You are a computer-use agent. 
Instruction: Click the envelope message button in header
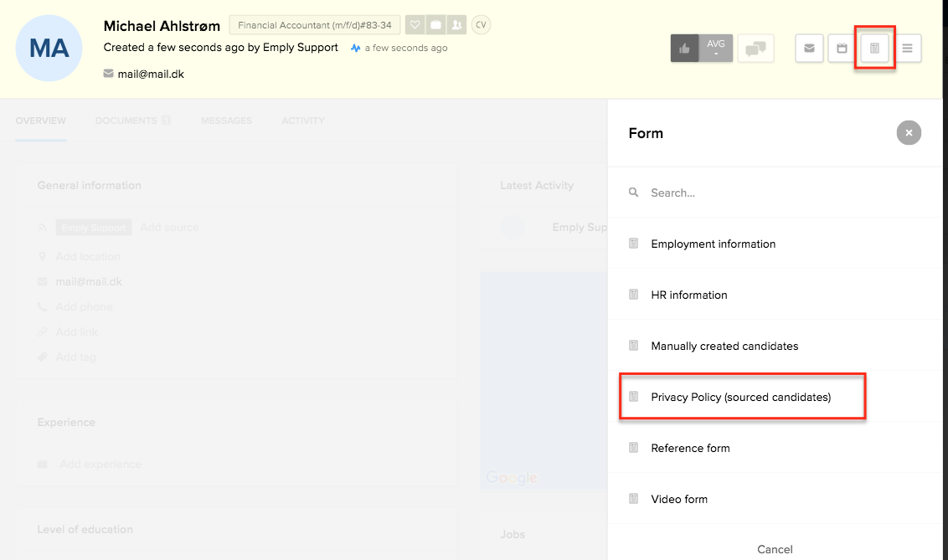809,49
